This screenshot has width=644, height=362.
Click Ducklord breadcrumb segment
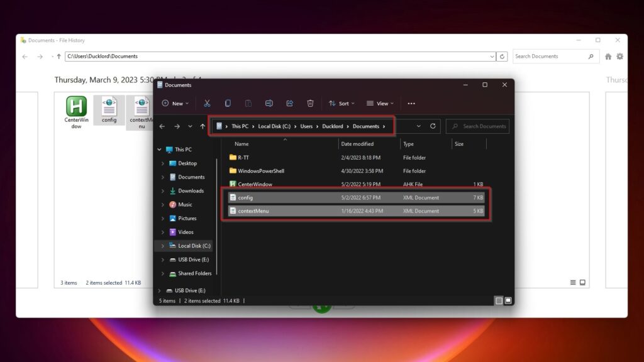[x=332, y=126]
